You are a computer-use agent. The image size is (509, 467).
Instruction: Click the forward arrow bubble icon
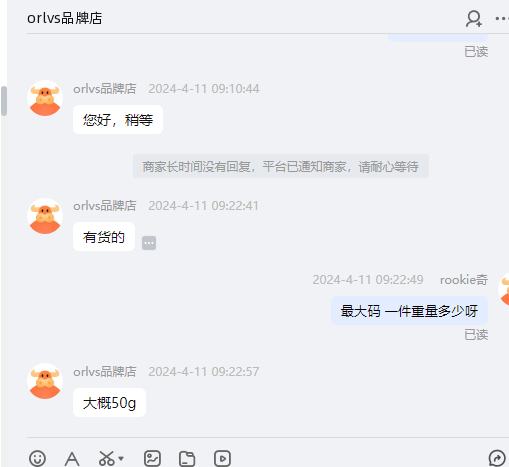[497, 458]
